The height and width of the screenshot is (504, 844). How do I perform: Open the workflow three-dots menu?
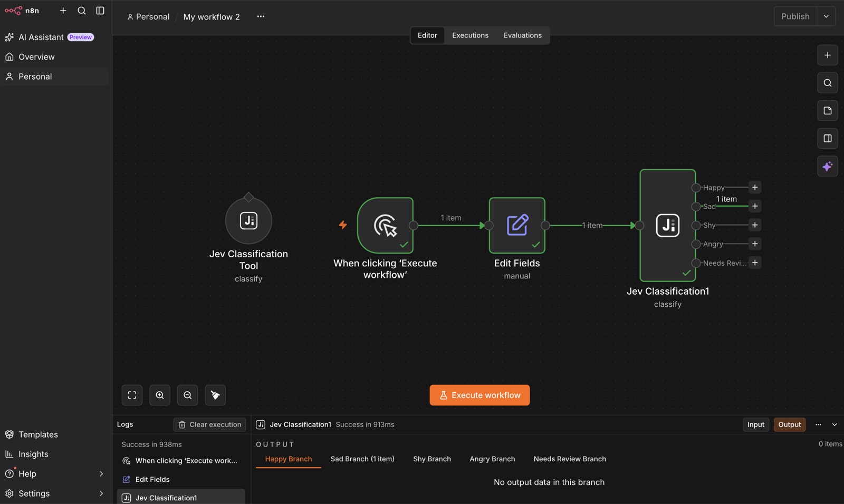[x=261, y=16]
